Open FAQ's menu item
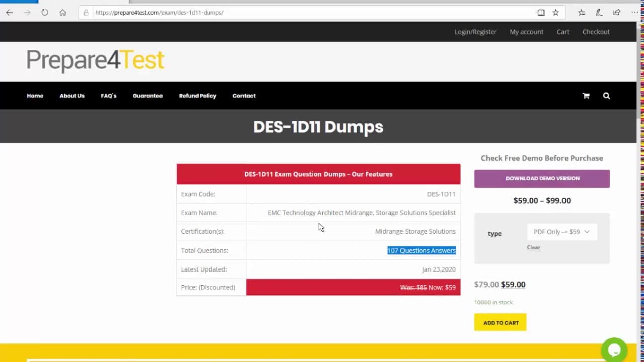Viewport: 644px width, 362px height. [109, 96]
